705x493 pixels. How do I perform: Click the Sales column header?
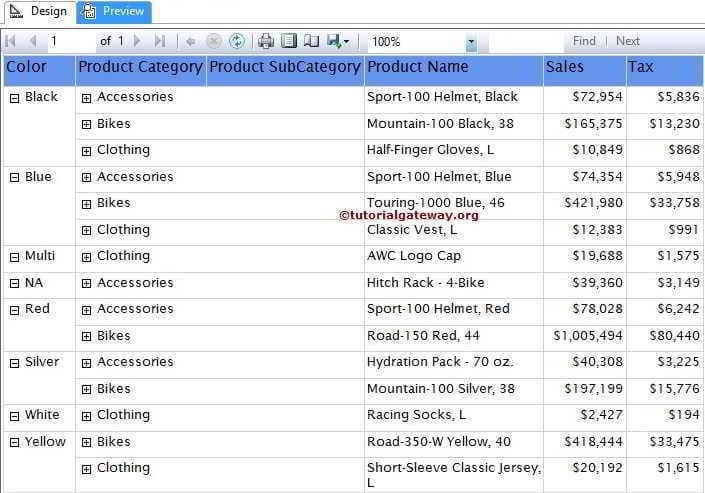(x=585, y=71)
